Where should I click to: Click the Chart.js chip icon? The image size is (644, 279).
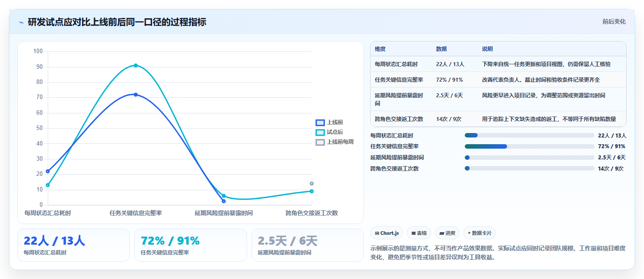pos(377,233)
